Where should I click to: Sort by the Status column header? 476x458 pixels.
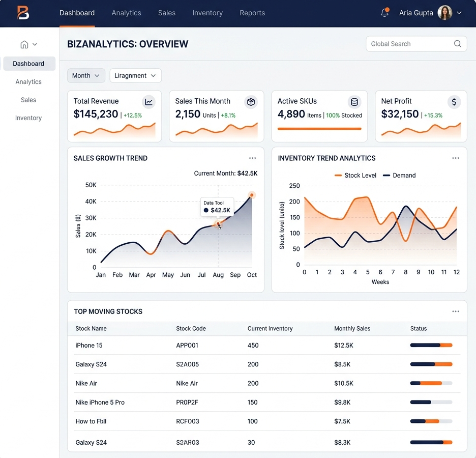[x=419, y=328]
